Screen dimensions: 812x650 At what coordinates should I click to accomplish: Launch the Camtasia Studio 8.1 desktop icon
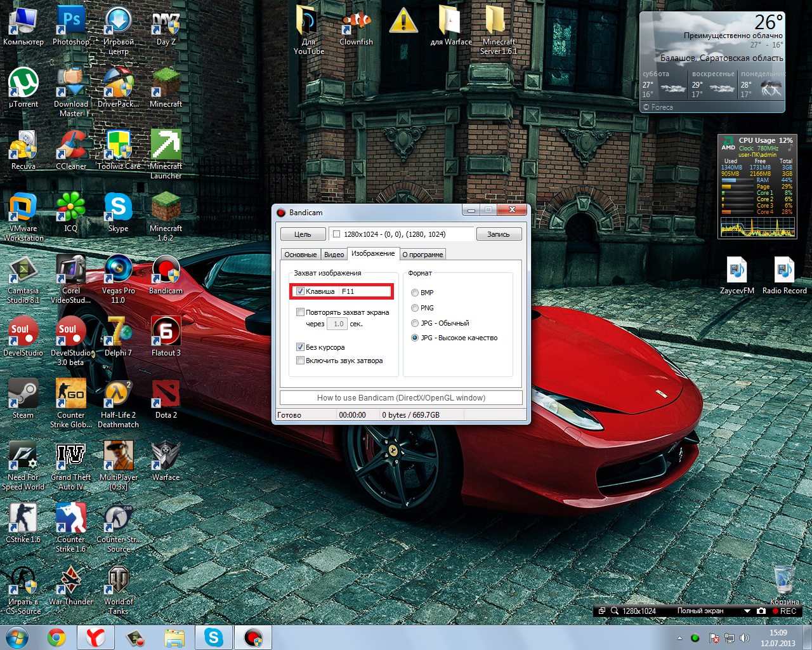(23, 280)
